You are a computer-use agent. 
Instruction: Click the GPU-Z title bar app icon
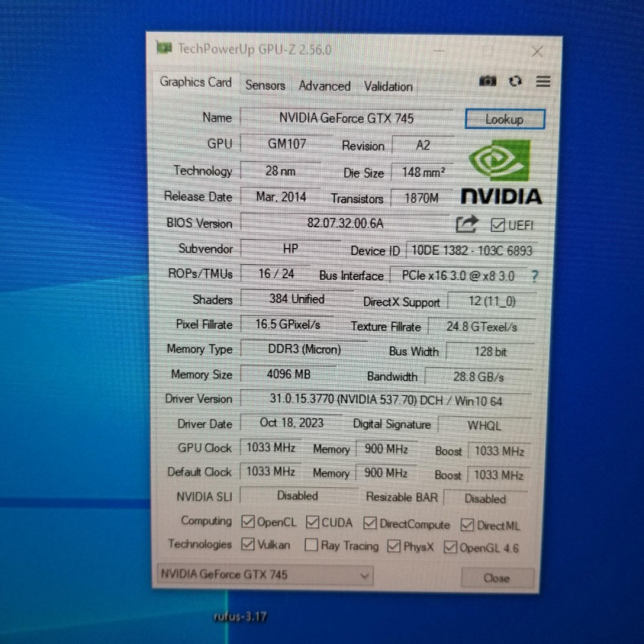164,48
